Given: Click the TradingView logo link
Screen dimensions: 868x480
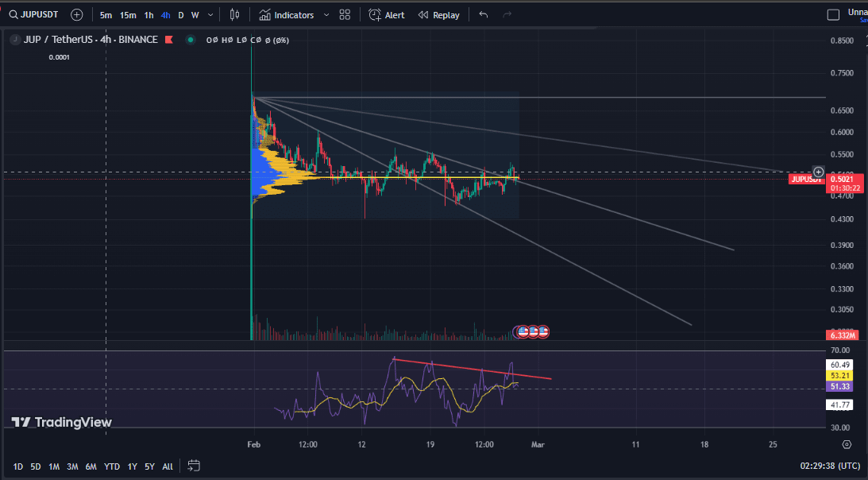Looking at the screenshot, I should click(x=60, y=422).
